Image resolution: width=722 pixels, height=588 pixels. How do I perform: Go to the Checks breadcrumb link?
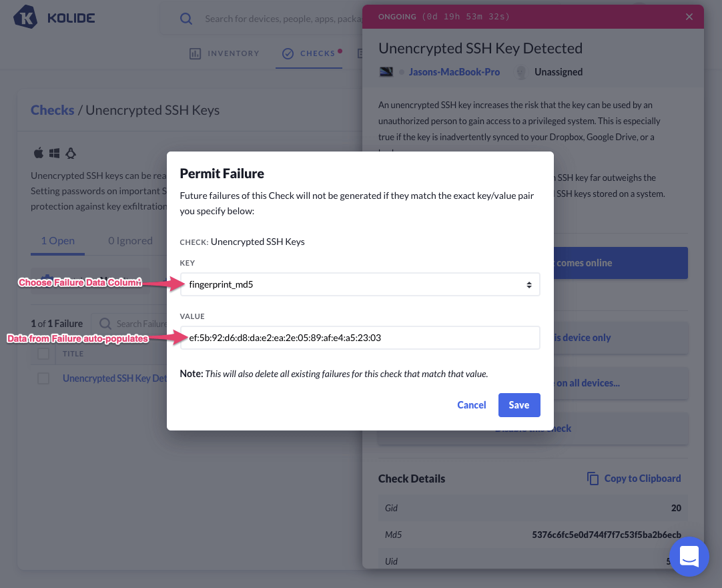pos(52,110)
